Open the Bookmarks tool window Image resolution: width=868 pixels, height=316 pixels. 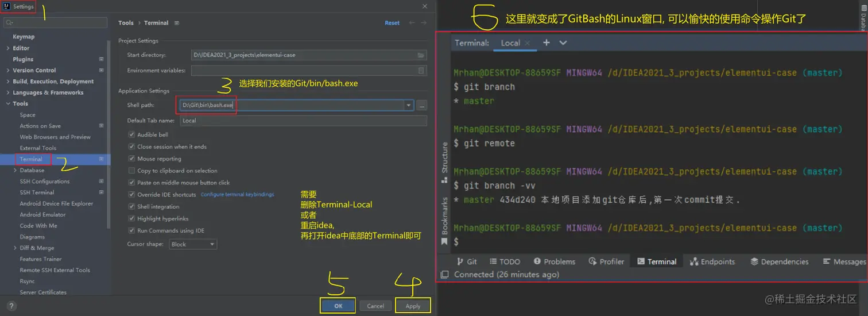444,221
